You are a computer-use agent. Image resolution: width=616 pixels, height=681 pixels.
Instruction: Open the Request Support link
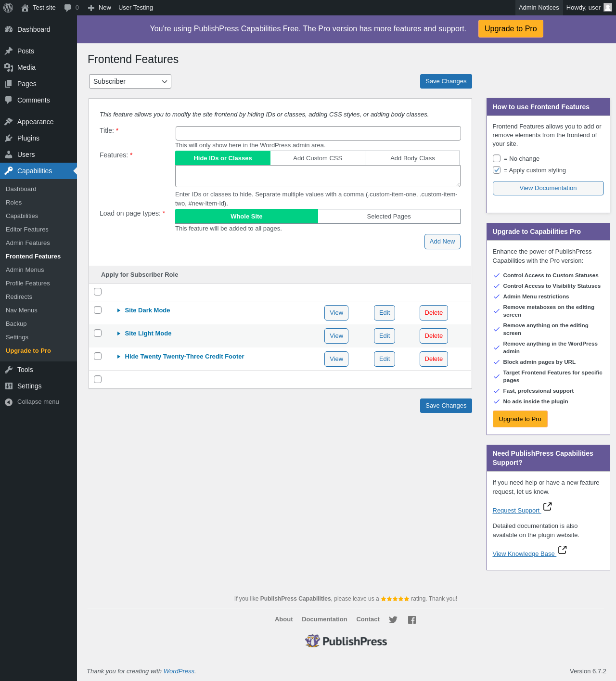point(516,511)
